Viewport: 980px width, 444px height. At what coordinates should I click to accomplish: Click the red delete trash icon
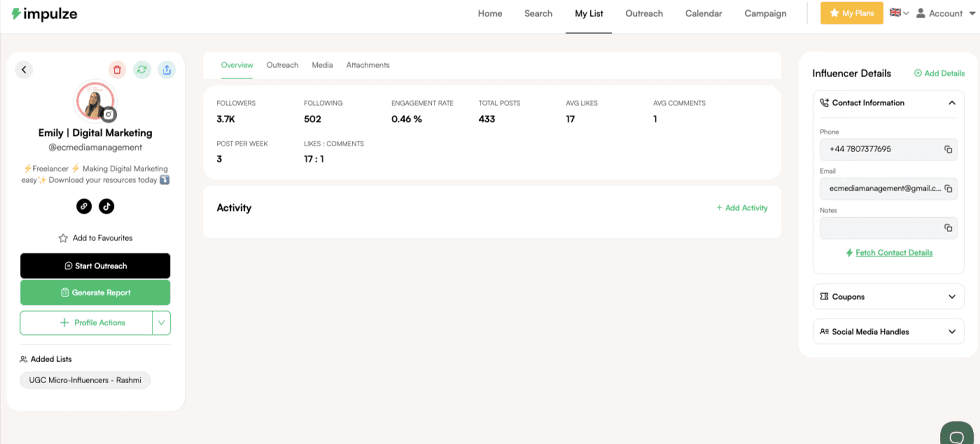point(117,70)
